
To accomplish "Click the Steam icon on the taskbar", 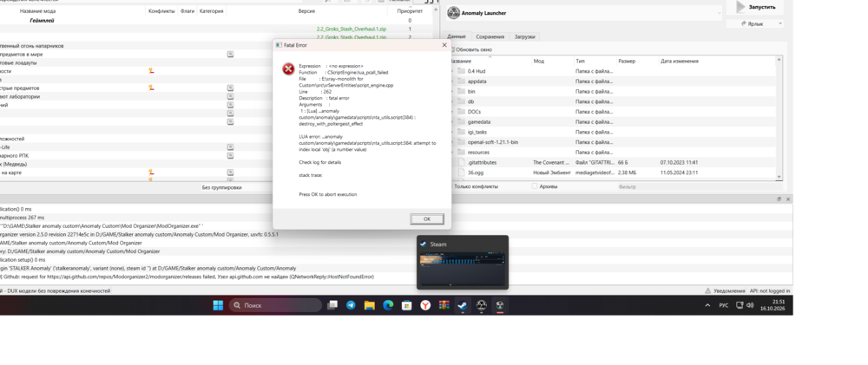I will [463, 305].
